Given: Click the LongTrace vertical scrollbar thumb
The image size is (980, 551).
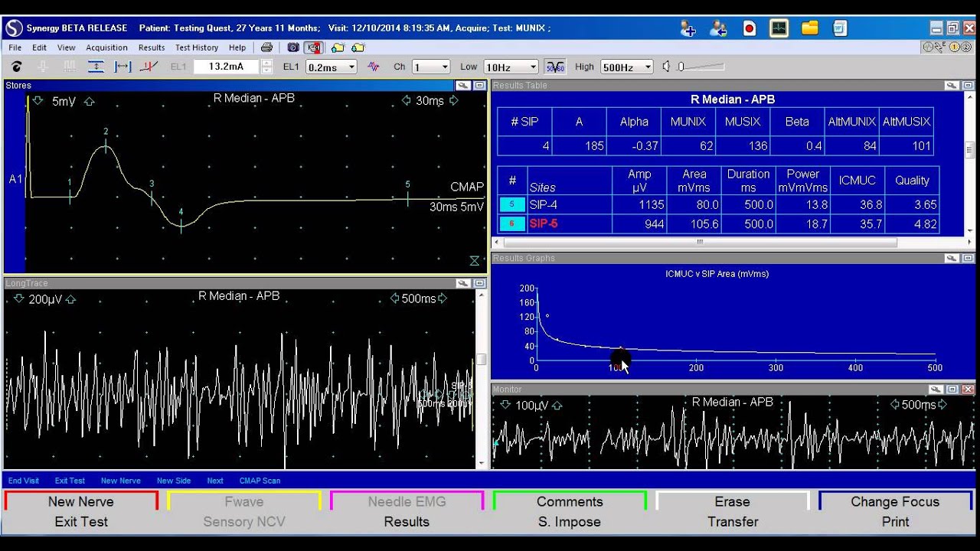Looking at the screenshot, I should click(481, 360).
